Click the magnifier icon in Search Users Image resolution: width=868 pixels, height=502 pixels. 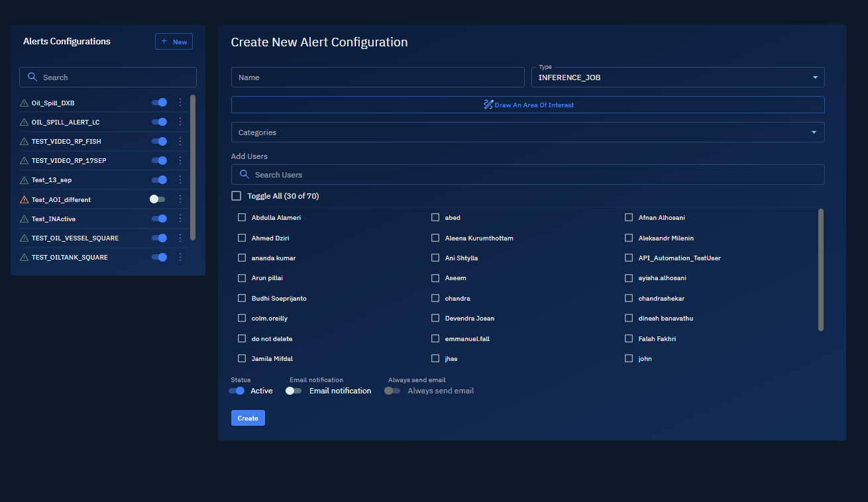click(x=244, y=175)
